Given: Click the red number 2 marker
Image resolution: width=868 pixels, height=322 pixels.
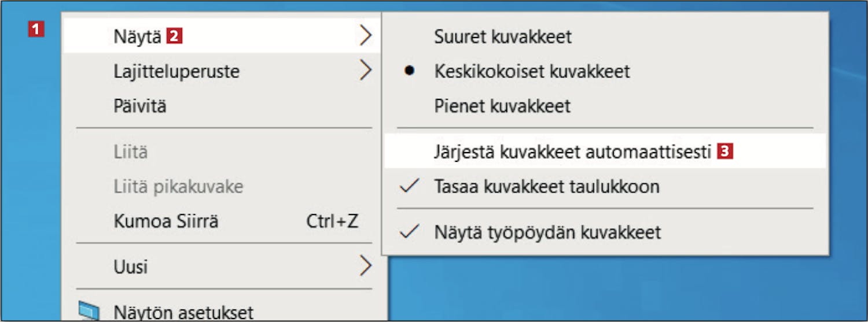Looking at the screenshot, I should pyautogui.click(x=174, y=36).
